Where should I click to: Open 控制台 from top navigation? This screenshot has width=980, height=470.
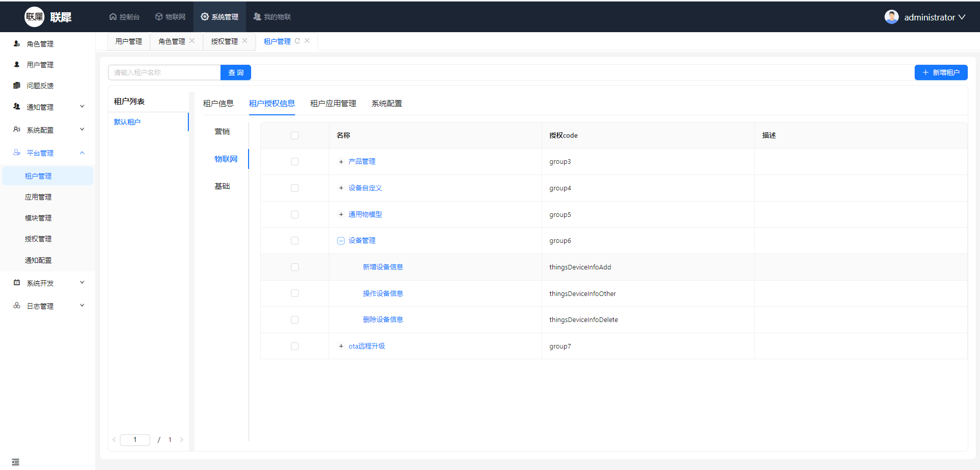click(124, 17)
